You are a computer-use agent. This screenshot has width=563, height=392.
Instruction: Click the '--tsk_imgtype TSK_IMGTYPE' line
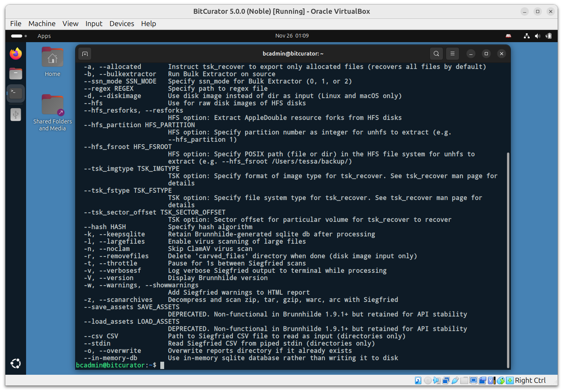click(x=132, y=169)
